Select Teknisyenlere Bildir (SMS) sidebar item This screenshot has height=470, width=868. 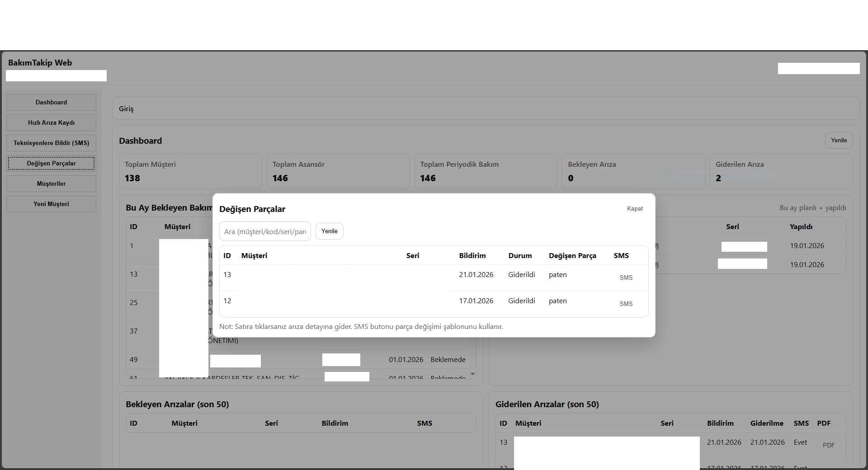[x=51, y=143]
